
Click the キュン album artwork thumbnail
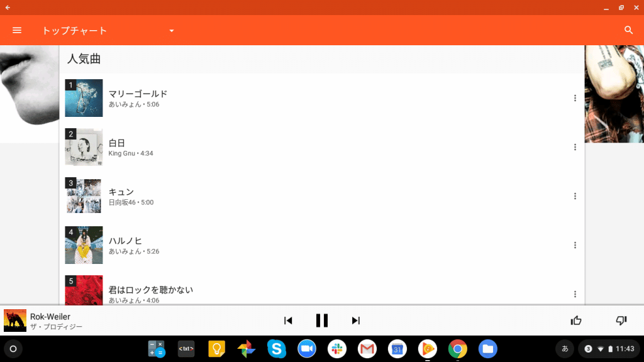coord(84,196)
